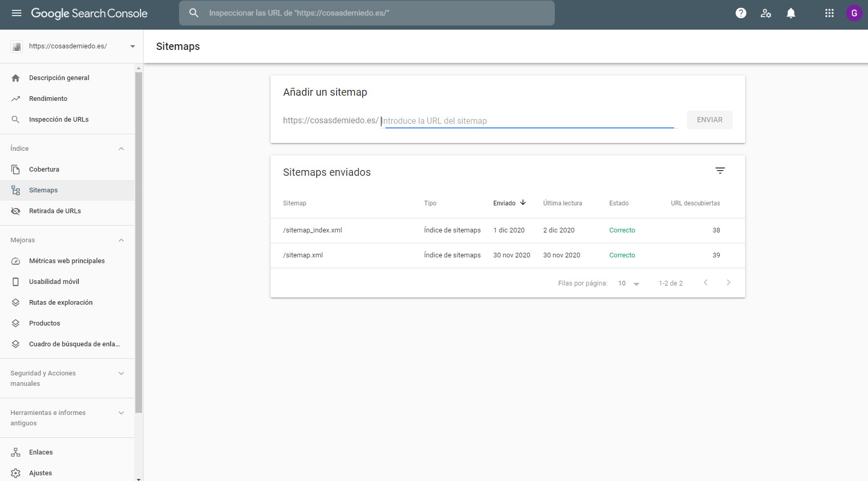Open the notifications bell
The image size is (868, 481).
[x=791, y=13]
